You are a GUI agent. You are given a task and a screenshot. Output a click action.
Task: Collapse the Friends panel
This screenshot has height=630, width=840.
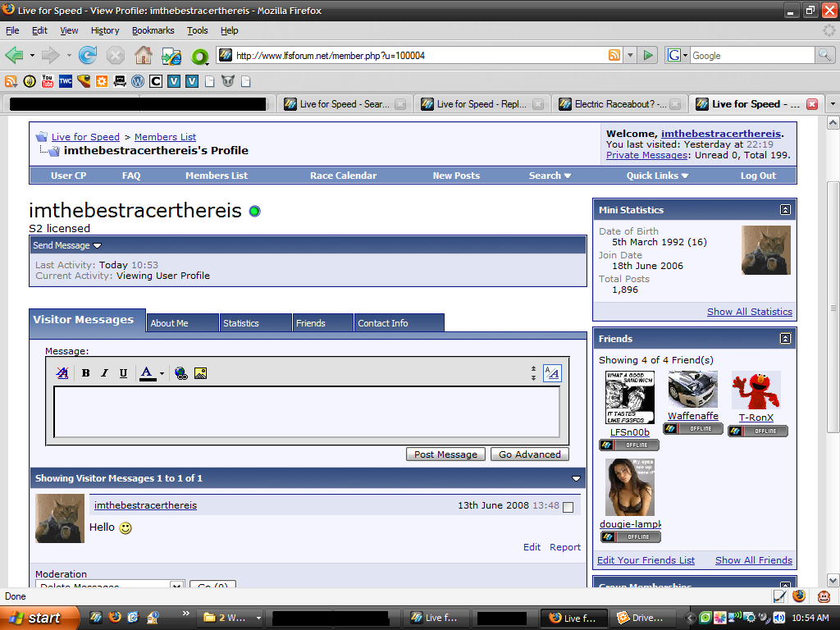click(785, 339)
